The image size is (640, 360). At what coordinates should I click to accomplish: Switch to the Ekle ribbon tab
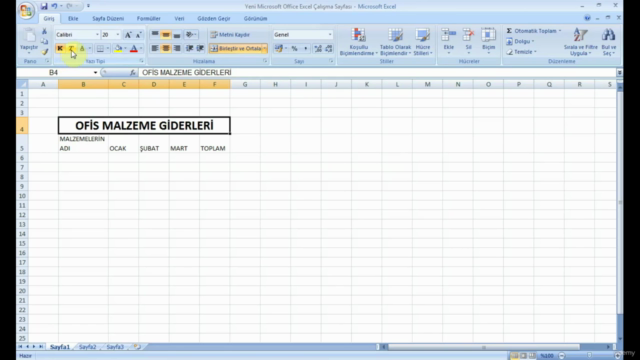(x=73, y=18)
